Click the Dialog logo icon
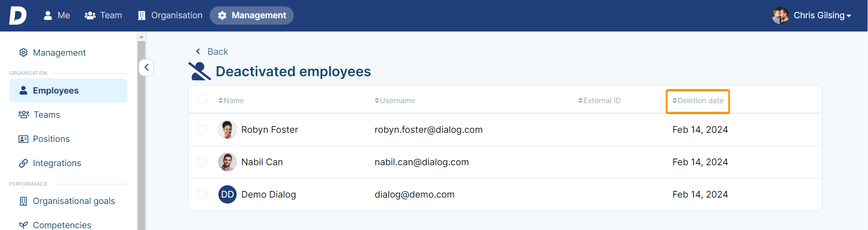Viewport: 868px width, 230px height. click(x=18, y=16)
